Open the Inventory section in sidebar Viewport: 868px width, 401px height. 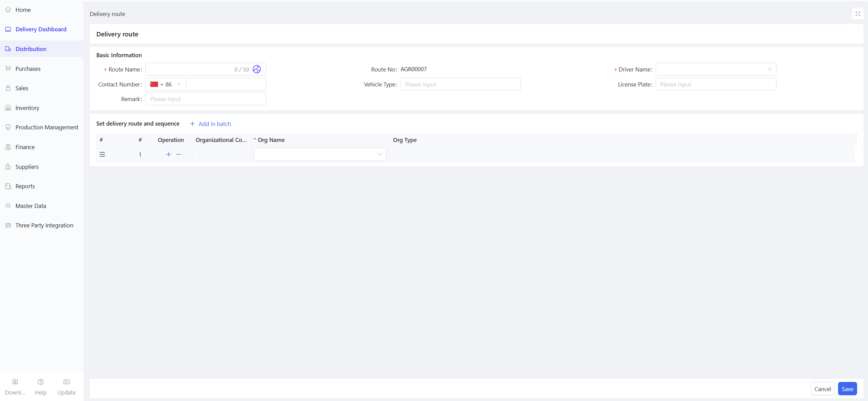(x=27, y=108)
